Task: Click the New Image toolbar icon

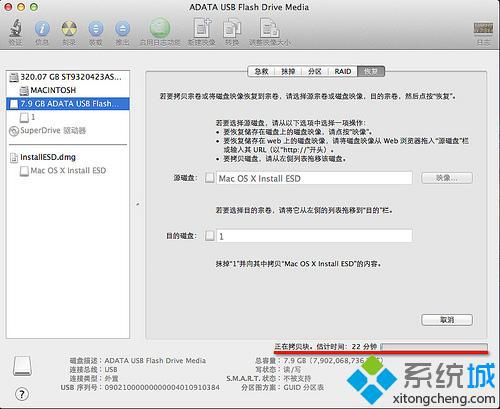Action: (202, 28)
